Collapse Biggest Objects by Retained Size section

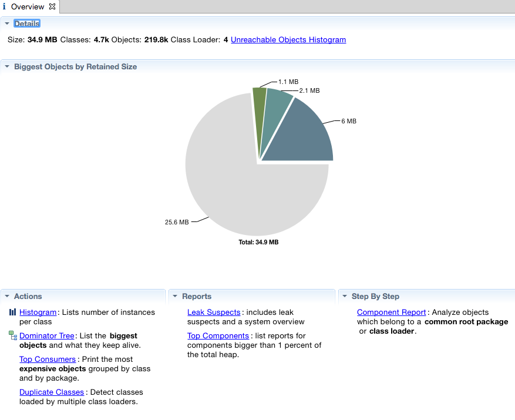7,67
